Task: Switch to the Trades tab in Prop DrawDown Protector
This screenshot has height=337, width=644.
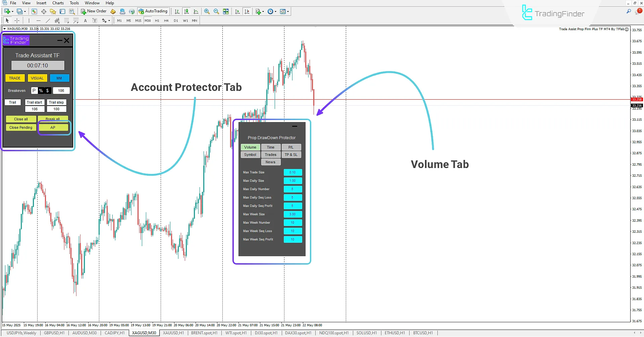Action: 271,155
